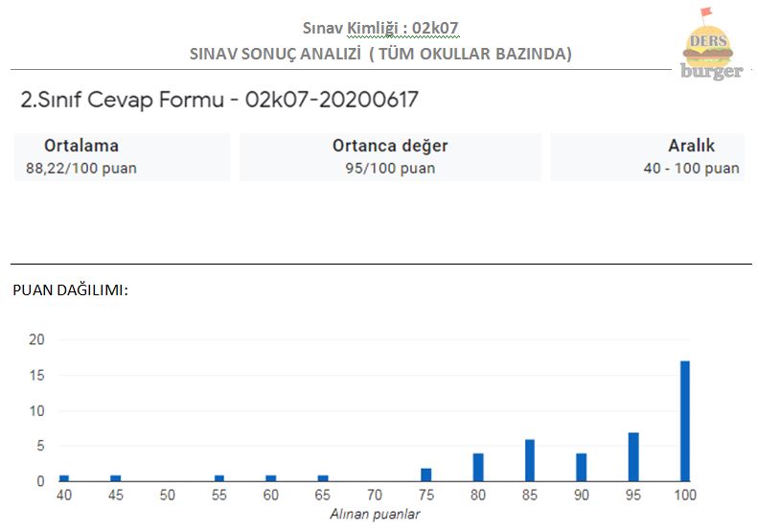This screenshot has width=757, height=532.
Task: Click the tallest bar at score 100
Action: (684, 421)
